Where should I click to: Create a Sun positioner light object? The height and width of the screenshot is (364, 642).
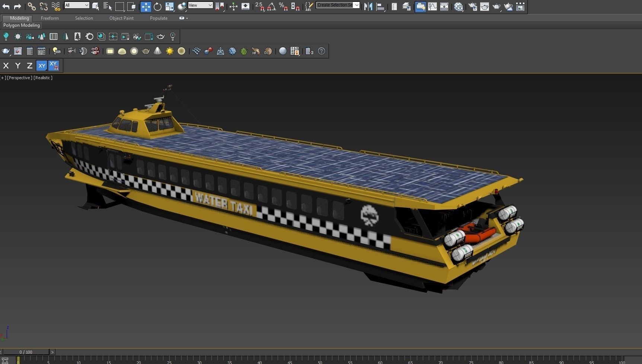170,51
